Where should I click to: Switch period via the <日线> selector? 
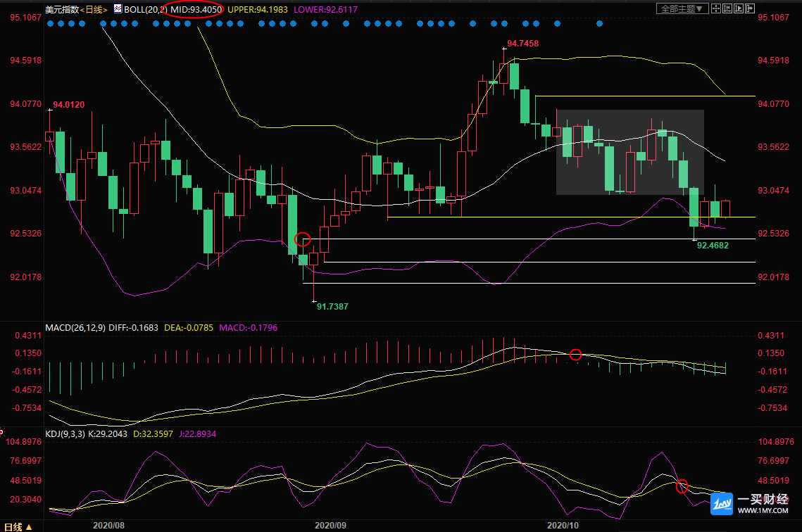(94, 10)
